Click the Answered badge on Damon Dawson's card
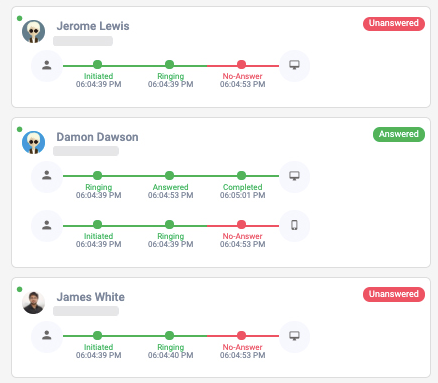This screenshot has width=438, height=383. 399,134
